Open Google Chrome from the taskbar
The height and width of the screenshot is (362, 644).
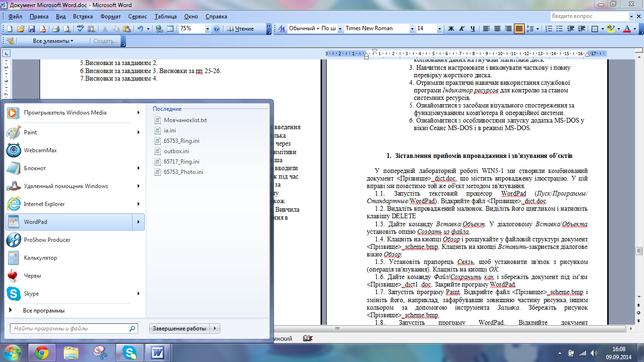pos(42,352)
